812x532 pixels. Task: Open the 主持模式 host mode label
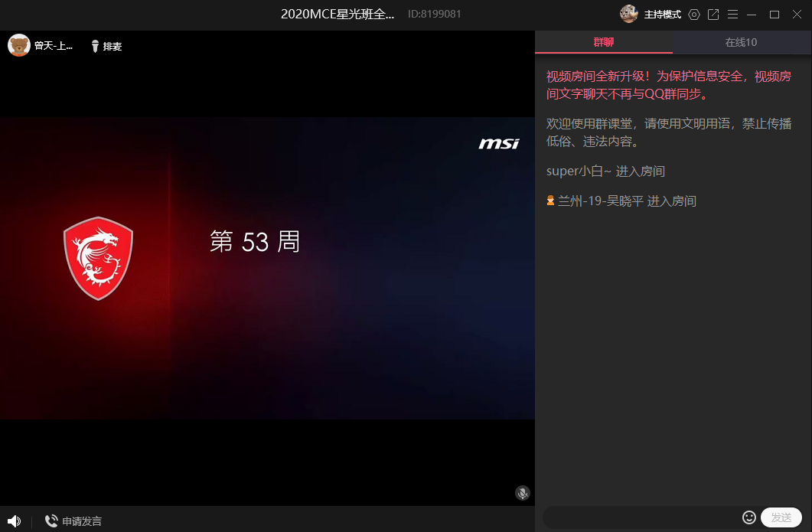click(662, 15)
